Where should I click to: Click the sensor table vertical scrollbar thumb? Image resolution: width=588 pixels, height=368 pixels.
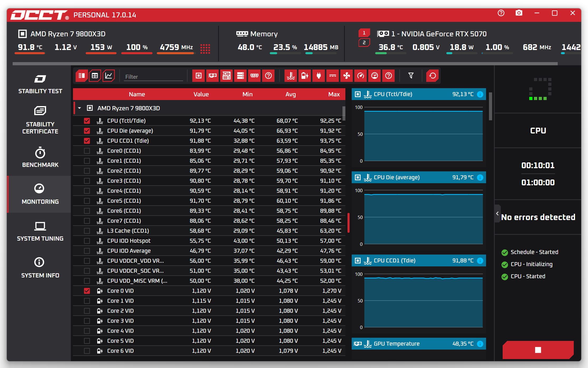(344, 113)
